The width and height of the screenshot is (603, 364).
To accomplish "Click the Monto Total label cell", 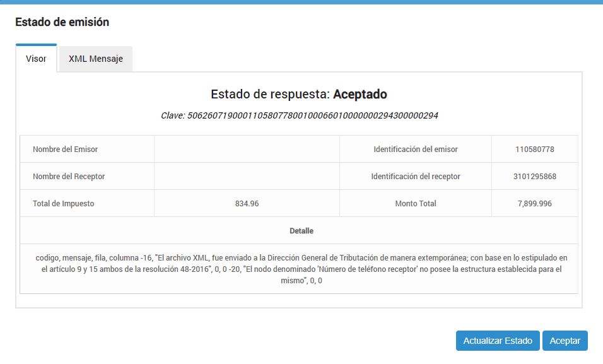I will point(415,203).
